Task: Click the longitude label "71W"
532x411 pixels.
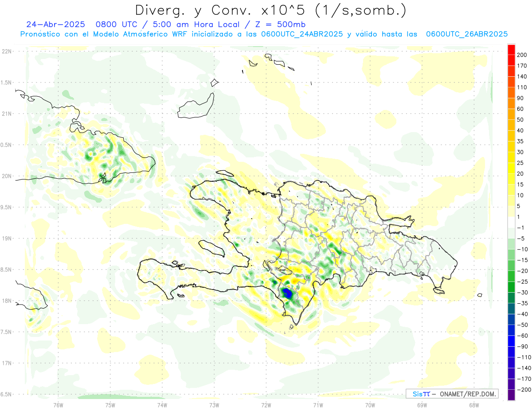Action: 318,405
